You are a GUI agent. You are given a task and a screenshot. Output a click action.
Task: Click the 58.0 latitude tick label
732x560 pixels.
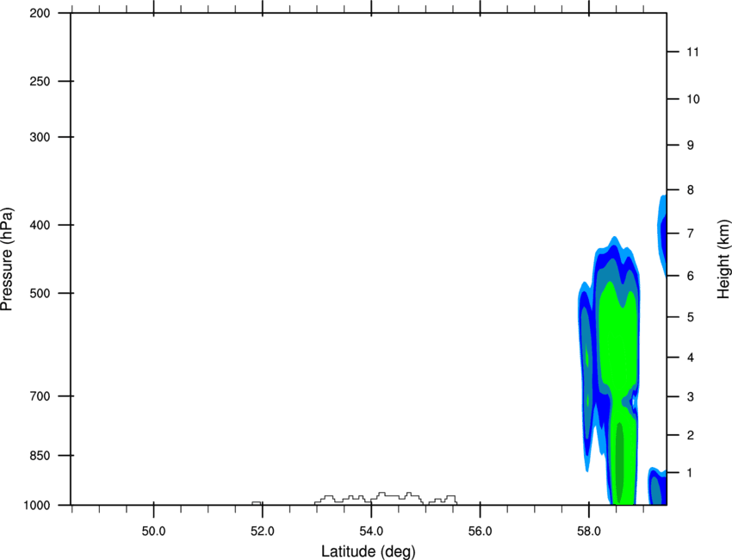[x=589, y=532]
